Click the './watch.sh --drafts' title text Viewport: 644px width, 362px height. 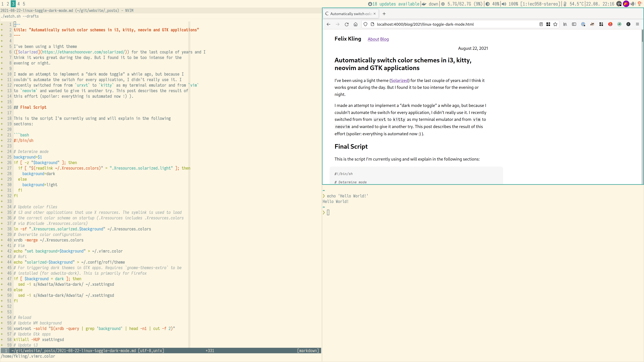(x=20, y=16)
